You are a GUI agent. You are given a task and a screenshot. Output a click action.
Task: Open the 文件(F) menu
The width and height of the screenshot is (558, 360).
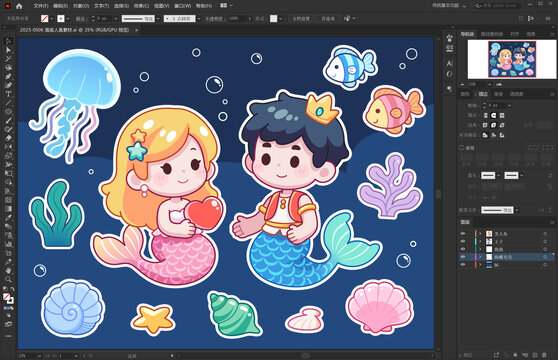pos(41,6)
